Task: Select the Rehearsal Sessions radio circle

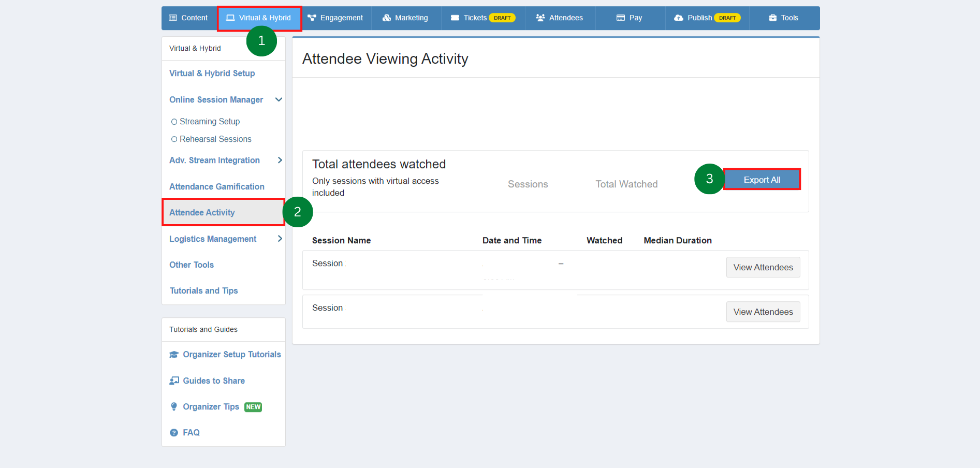Action: click(x=174, y=139)
